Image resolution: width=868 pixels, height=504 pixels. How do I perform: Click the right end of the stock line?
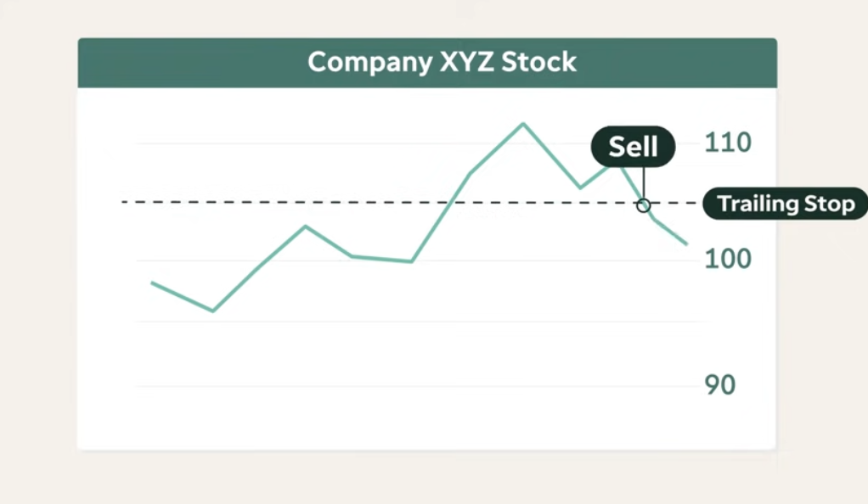tap(686, 243)
